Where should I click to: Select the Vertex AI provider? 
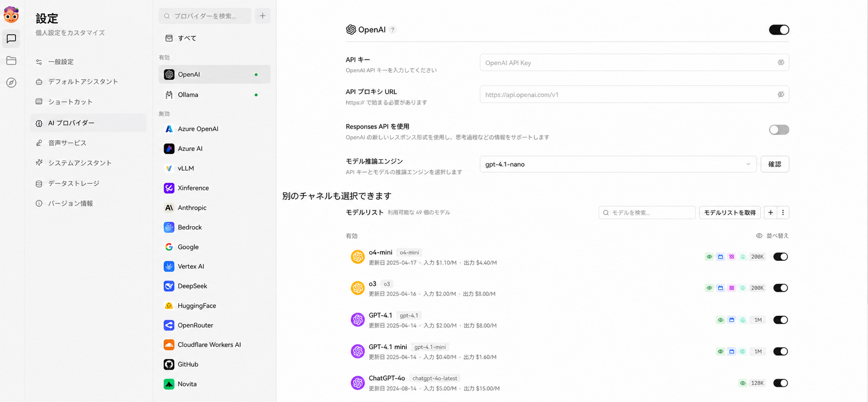coord(215,266)
